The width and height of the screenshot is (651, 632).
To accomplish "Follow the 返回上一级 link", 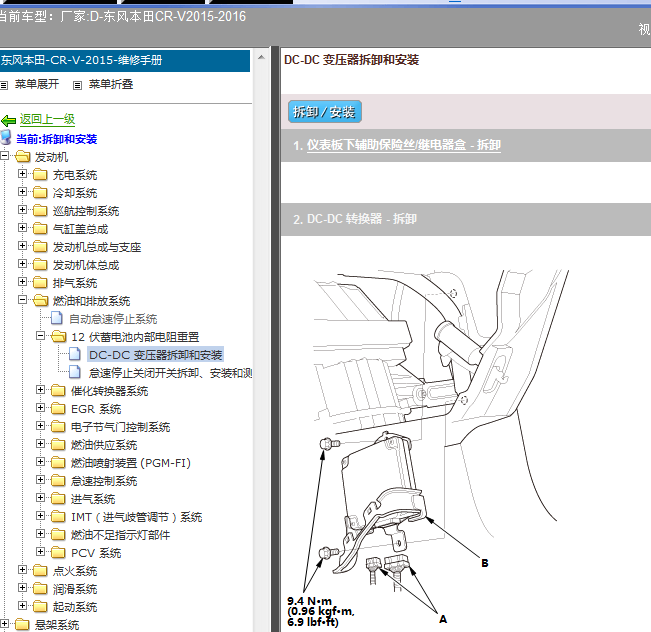I will point(47,120).
